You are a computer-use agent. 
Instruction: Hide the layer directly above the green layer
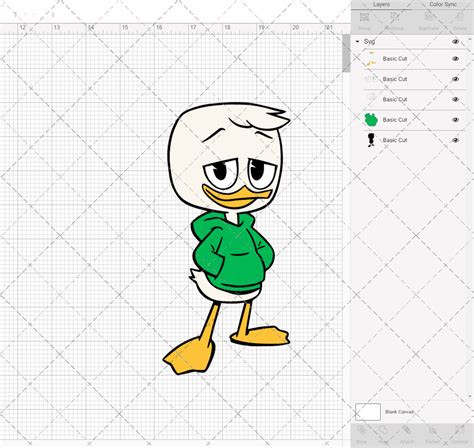tap(455, 99)
